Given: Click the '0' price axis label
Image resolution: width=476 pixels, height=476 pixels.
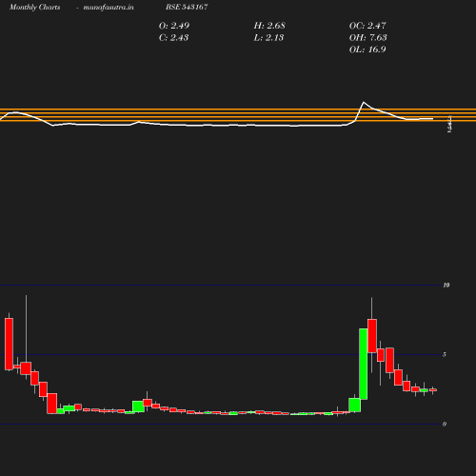Looking at the screenshot, I should (x=445, y=424).
